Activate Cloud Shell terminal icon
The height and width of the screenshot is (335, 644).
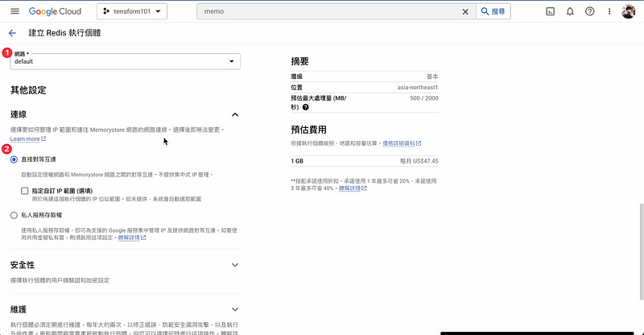tap(551, 11)
